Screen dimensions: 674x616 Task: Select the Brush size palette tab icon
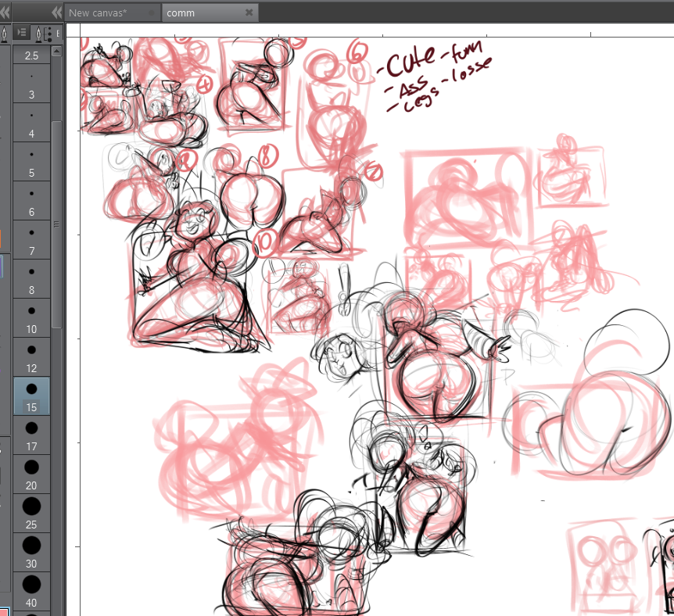point(44,33)
